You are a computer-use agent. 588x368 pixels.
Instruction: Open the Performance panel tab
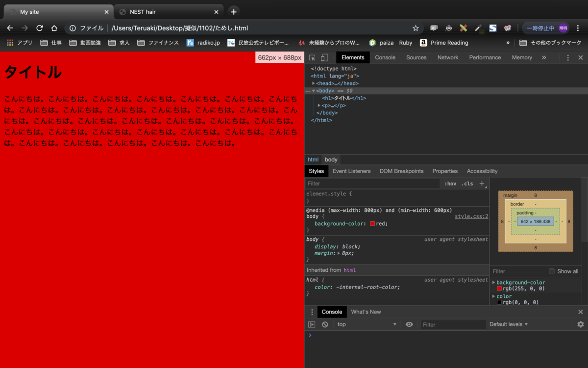[x=485, y=57]
